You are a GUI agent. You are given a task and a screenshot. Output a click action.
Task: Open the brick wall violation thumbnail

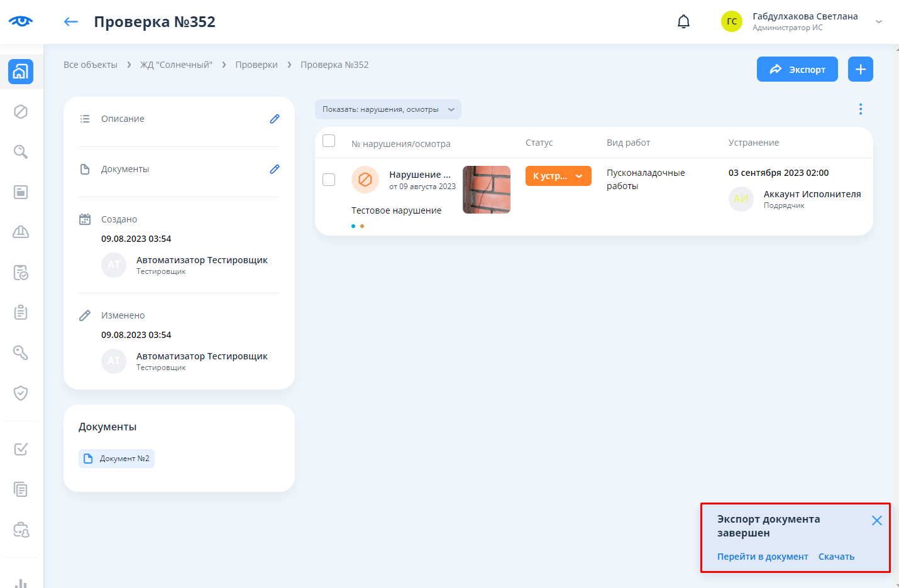pyautogui.click(x=487, y=190)
